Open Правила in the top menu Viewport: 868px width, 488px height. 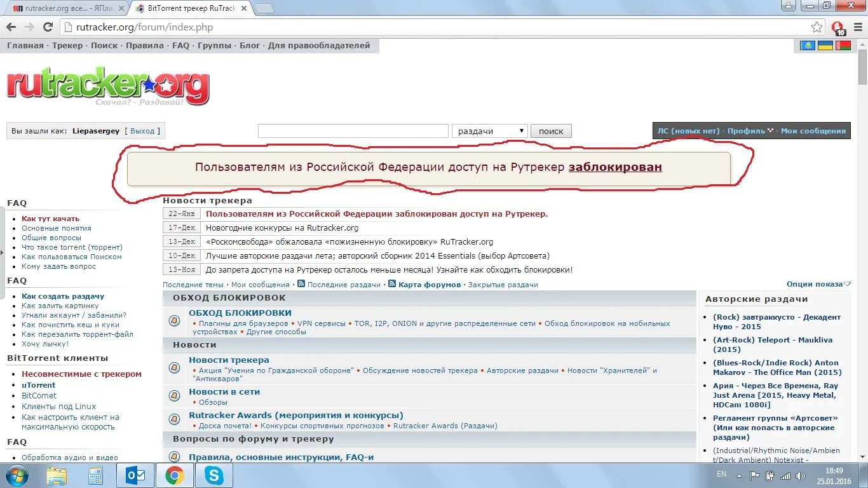(145, 45)
